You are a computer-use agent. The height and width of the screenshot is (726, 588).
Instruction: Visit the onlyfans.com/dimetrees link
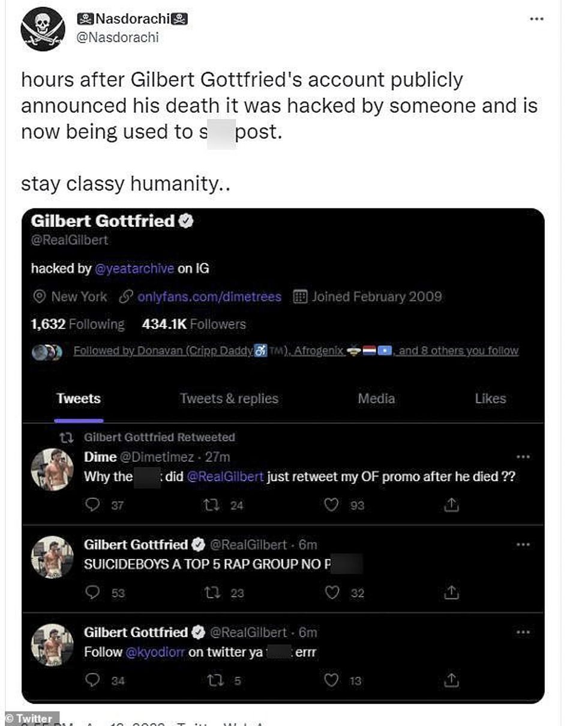[209, 297]
